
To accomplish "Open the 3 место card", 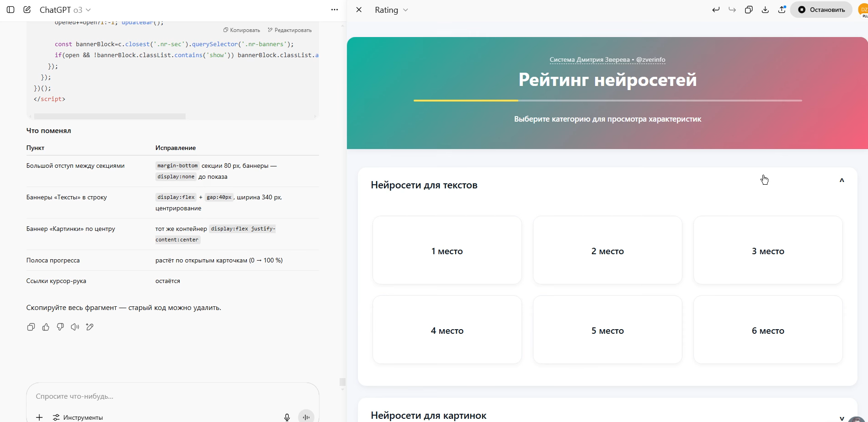I will click(x=768, y=251).
